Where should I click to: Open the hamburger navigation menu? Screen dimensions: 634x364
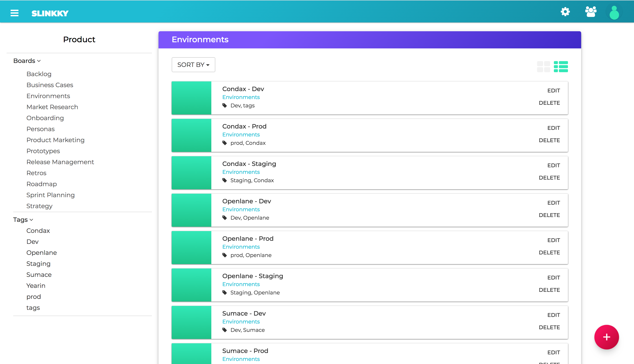(x=15, y=13)
